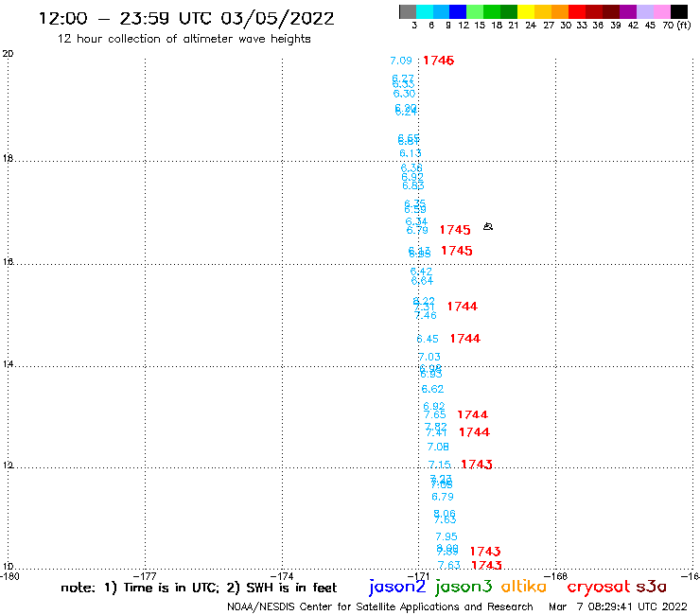Click the gray 3 ft legend swatch
This screenshot has width=700, height=615.
(x=408, y=11)
